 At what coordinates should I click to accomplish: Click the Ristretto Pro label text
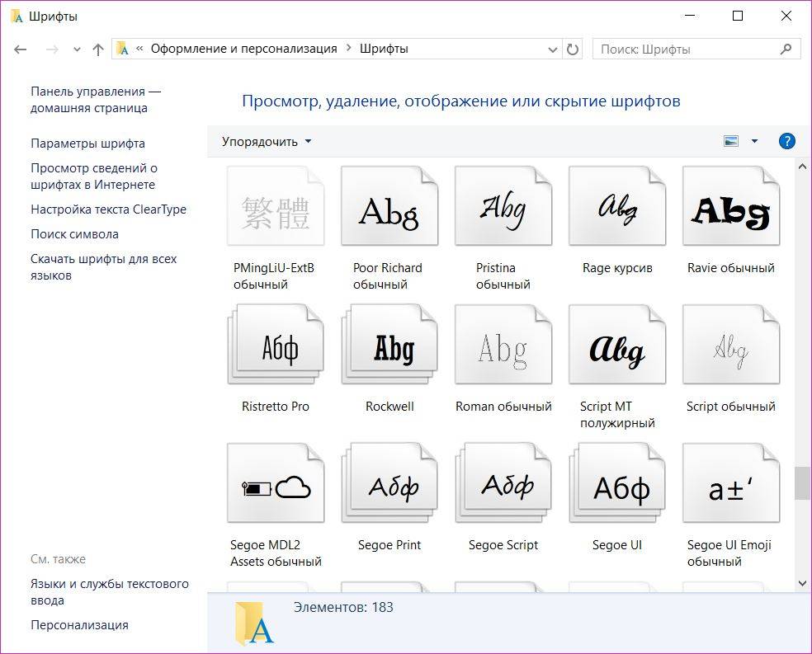click(x=276, y=407)
